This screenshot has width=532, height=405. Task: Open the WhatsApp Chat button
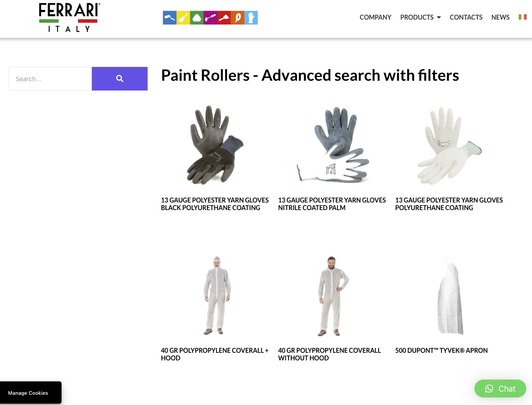(500, 388)
